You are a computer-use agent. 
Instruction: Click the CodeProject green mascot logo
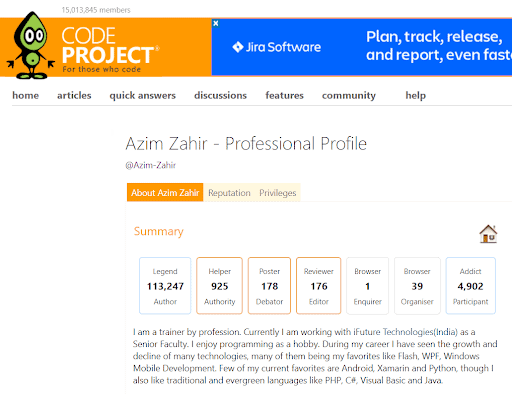[31, 45]
